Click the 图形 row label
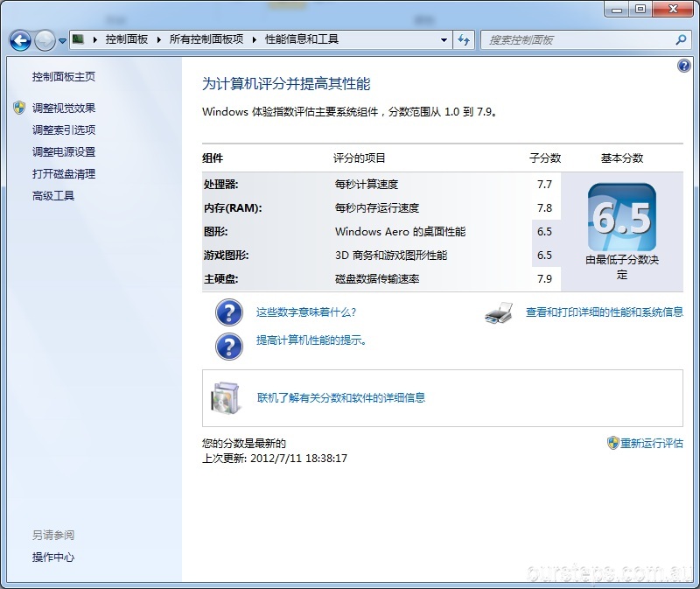Viewport: 700px width, 589px height. 215,231
